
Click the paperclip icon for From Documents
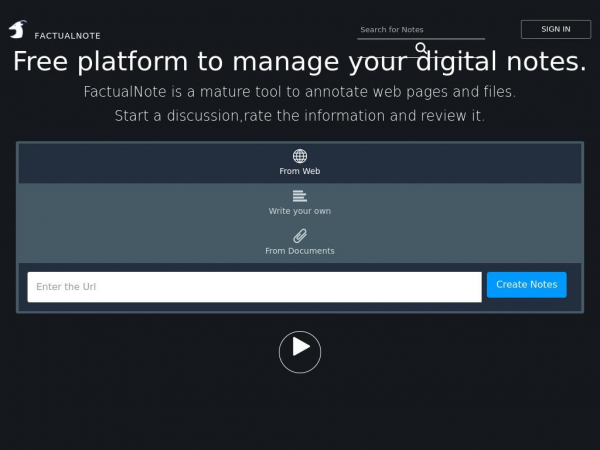(x=300, y=236)
